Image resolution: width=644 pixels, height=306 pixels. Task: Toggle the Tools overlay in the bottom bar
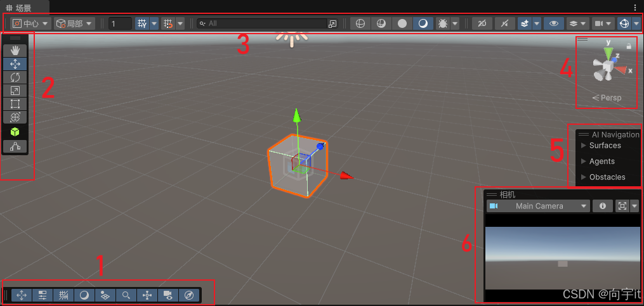22,295
